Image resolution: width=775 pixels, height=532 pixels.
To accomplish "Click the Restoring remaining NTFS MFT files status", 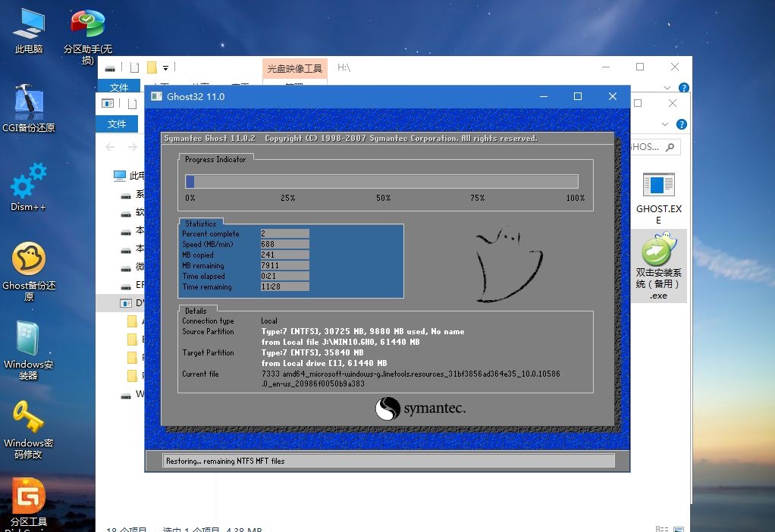I will coord(225,461).
